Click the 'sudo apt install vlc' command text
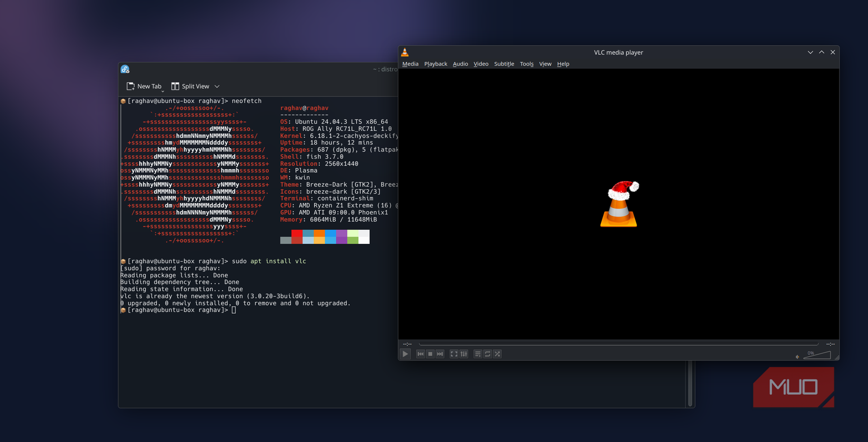Viewport: 868px width, 442px height. (x=269, y=261)
